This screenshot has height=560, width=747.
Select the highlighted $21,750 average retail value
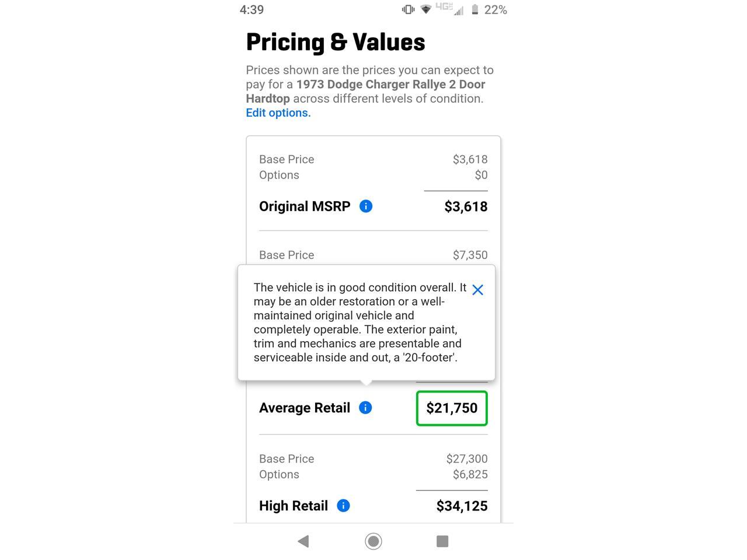click(452, 408)
